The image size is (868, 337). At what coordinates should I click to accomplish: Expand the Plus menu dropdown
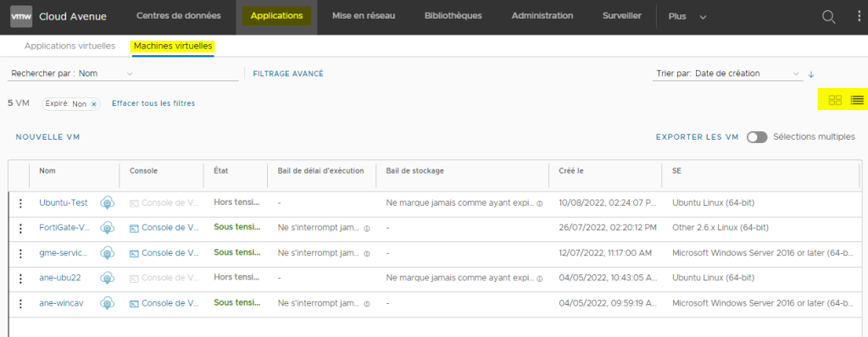[x=687, y=17]
